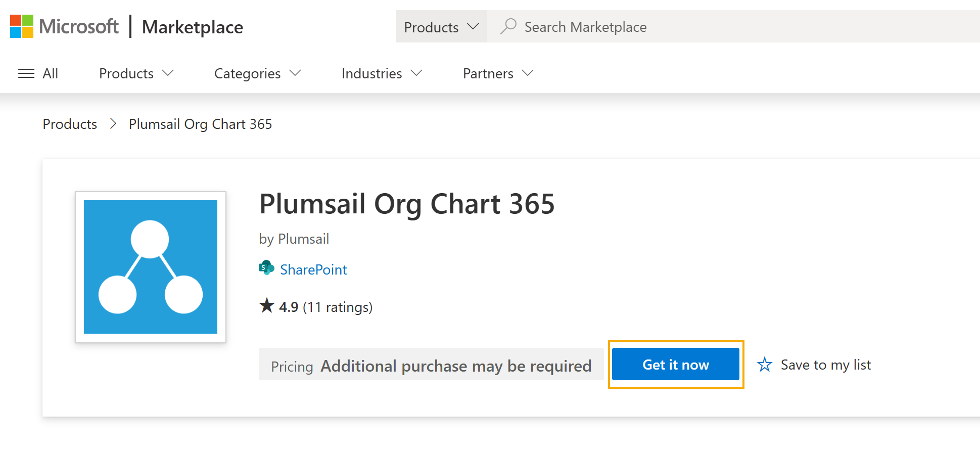Expand the Categories navigation menu

click(x=258, y=73)
